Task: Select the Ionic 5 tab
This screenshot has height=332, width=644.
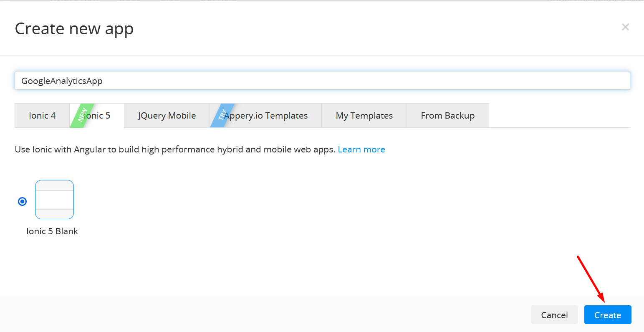Action: point(97,116)
